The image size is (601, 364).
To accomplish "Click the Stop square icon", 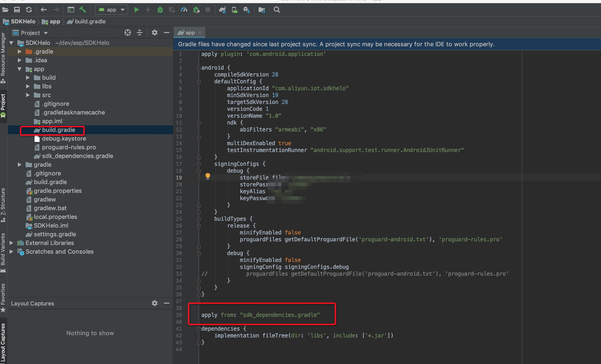I will (x=208, y=10).
